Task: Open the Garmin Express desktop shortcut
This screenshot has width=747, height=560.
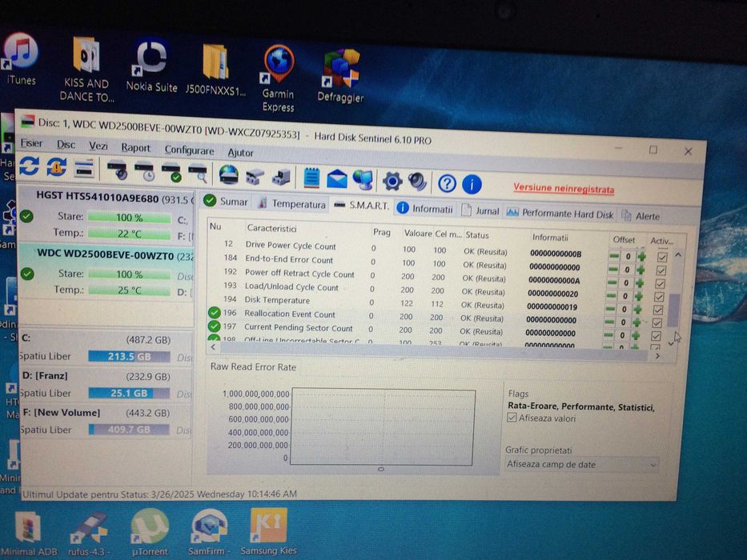Action: [279, 78]
